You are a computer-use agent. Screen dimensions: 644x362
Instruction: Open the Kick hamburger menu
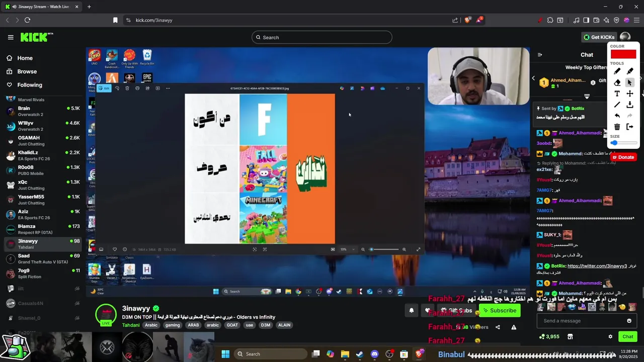click(11, 37)
